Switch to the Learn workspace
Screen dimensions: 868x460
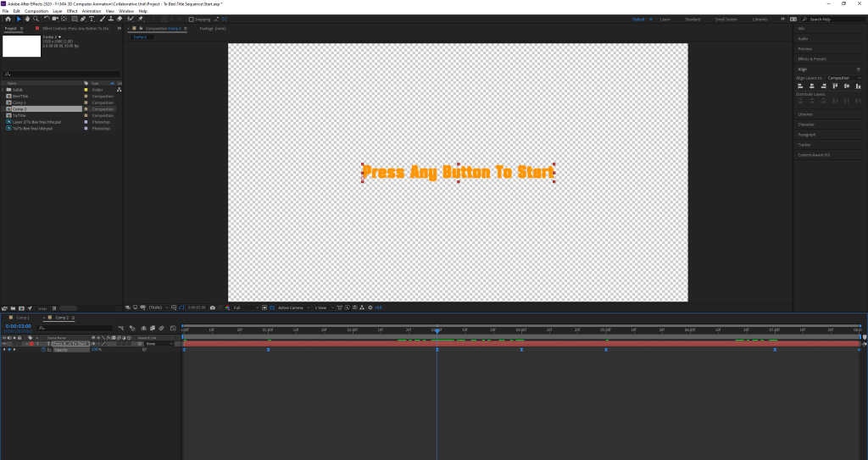pyautogui.click(x=665, y=19)
